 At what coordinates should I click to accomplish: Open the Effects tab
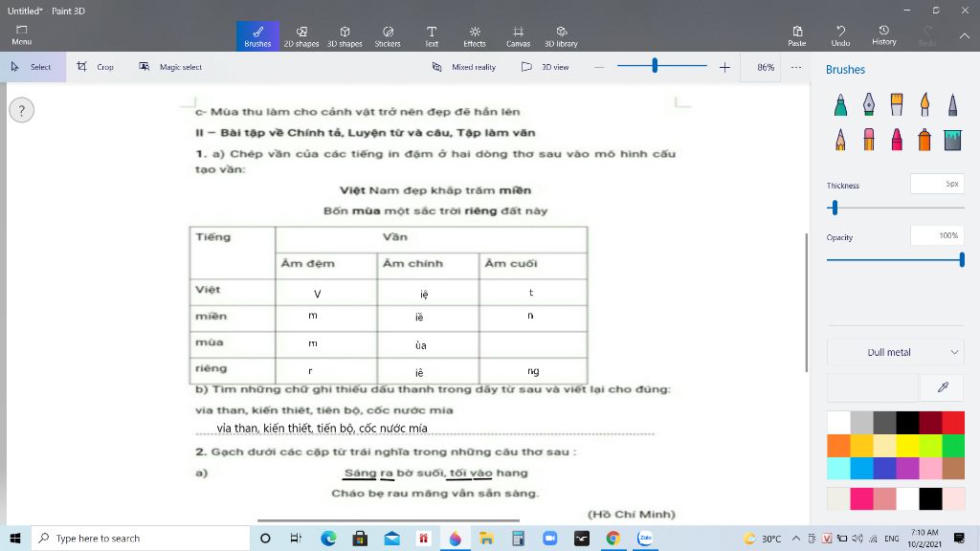[475, 36]
